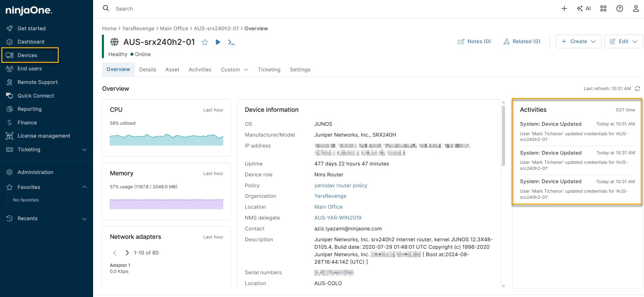
Task: Go to next page of network adapters
Action: coord(127,253)
